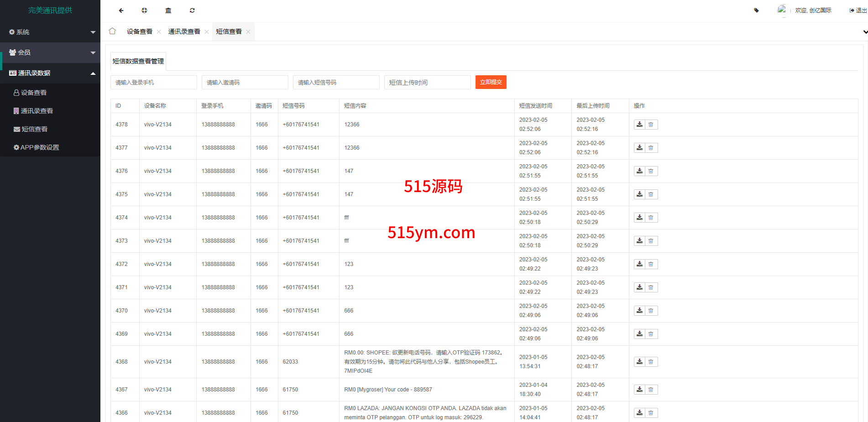This screenshot has width=868, height=422.
Task: Open 通讯录查看 in the sidebar
Action: pyautogui.click(x=37, y=111)
